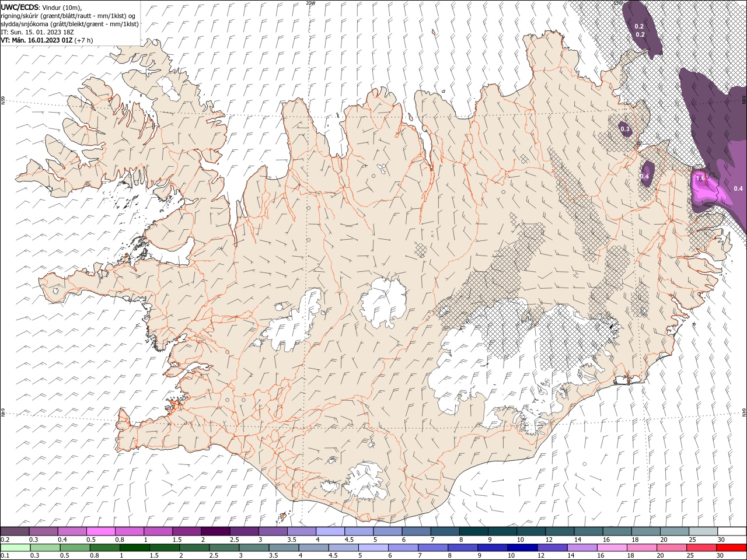Click the grey-green rain swatch labeled 3

coord(254,548)
